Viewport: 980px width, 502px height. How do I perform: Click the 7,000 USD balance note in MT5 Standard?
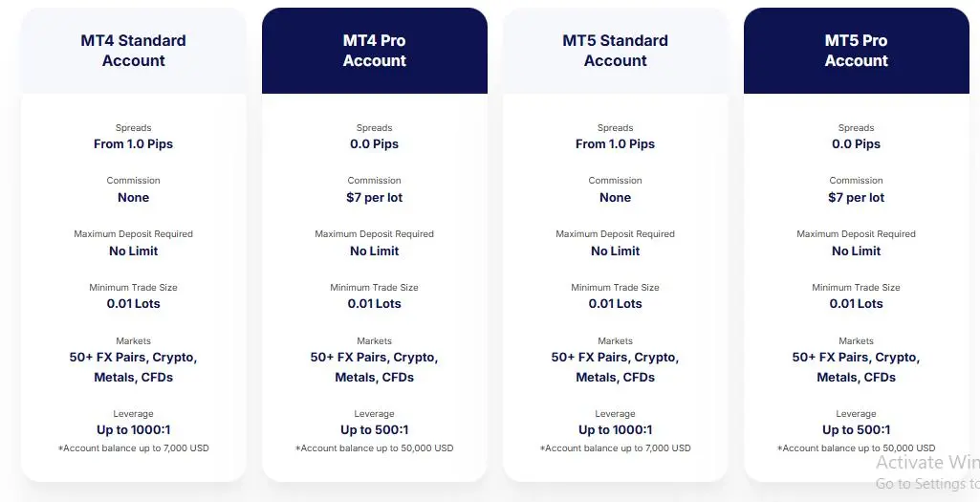[x=615, y=448]
